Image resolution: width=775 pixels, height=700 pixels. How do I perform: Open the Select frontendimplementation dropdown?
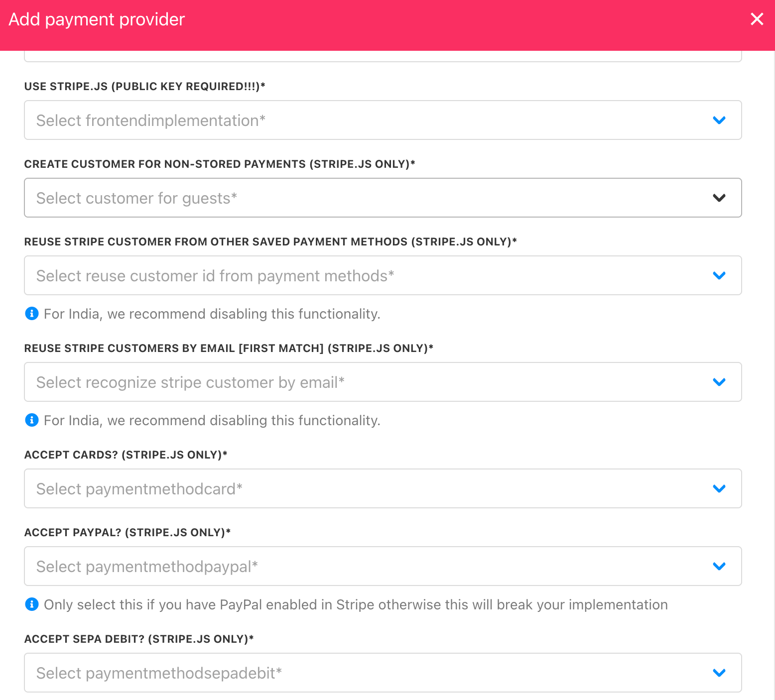coord(383,120)
